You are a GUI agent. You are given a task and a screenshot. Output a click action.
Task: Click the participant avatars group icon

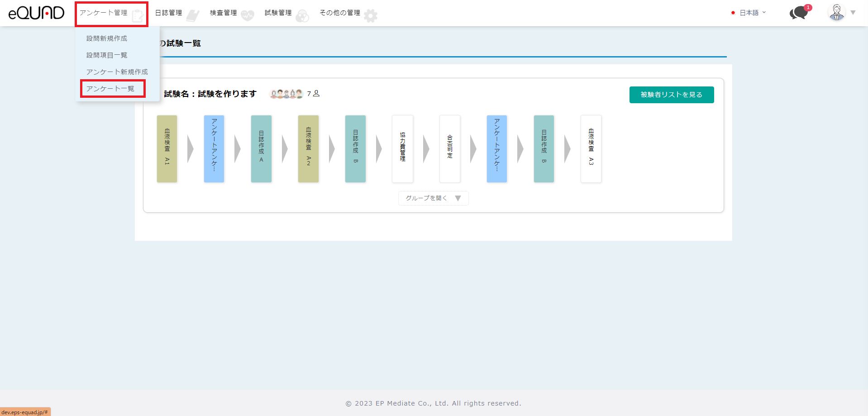(x=286, y=94)
